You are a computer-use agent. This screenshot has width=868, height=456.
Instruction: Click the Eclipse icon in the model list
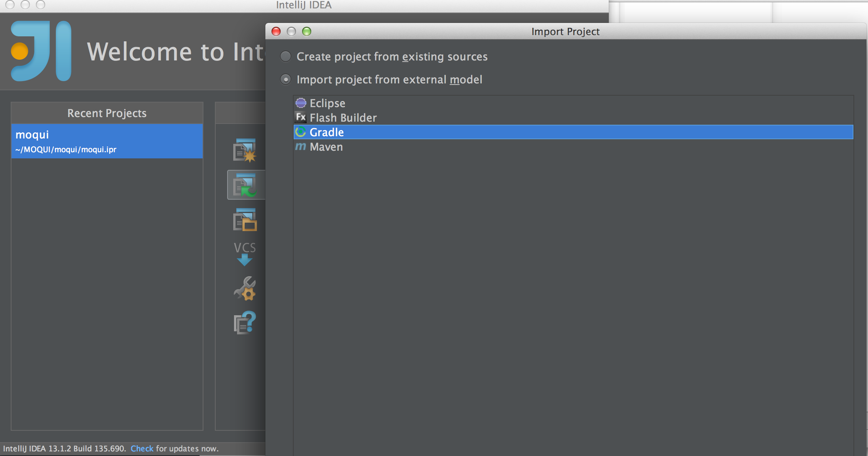(x=301, y=103)
